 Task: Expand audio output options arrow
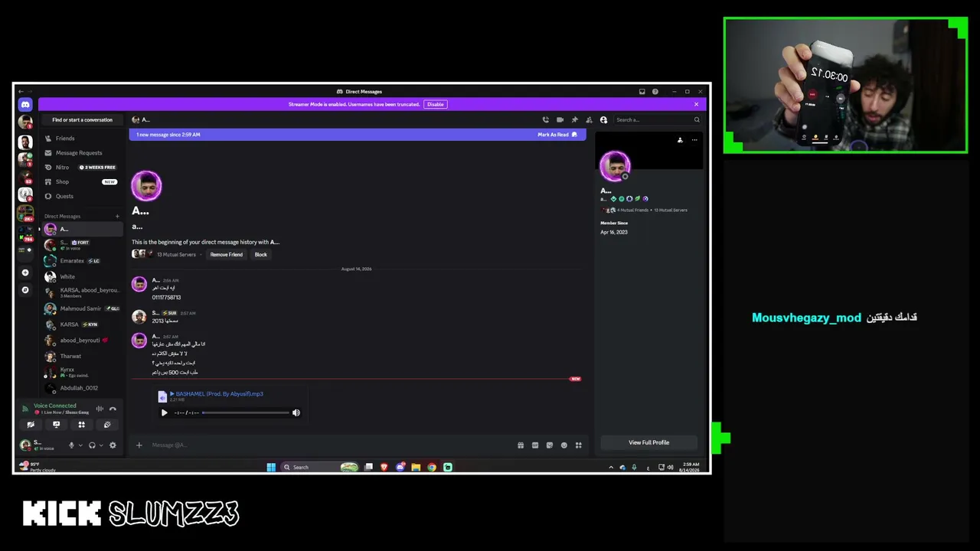(x=101, y=445)
